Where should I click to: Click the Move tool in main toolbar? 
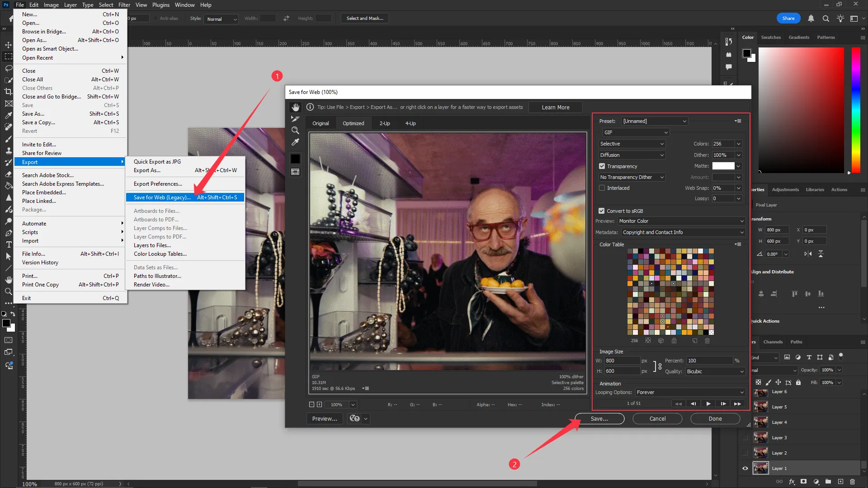click(x=8, y=45)
